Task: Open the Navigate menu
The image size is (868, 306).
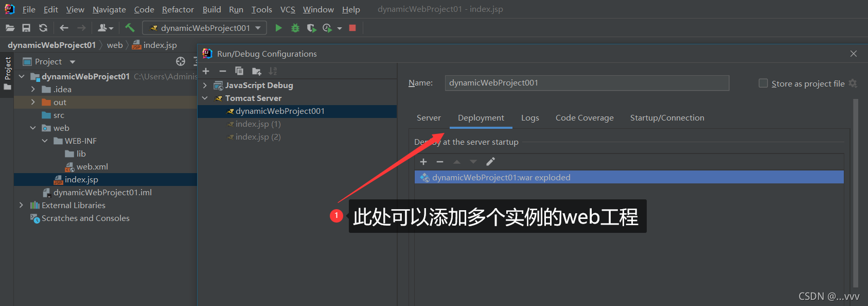Action: (109, 9)
